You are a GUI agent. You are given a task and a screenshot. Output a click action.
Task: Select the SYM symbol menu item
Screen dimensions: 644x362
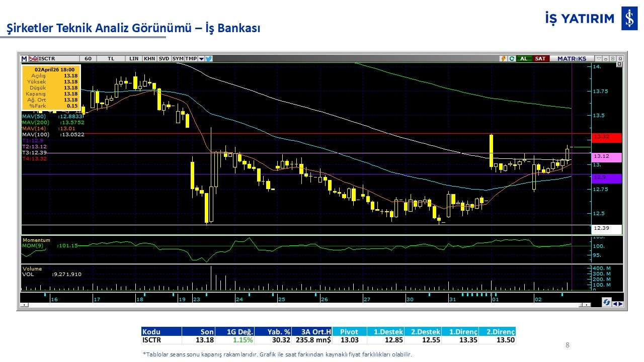click(178, 59)
